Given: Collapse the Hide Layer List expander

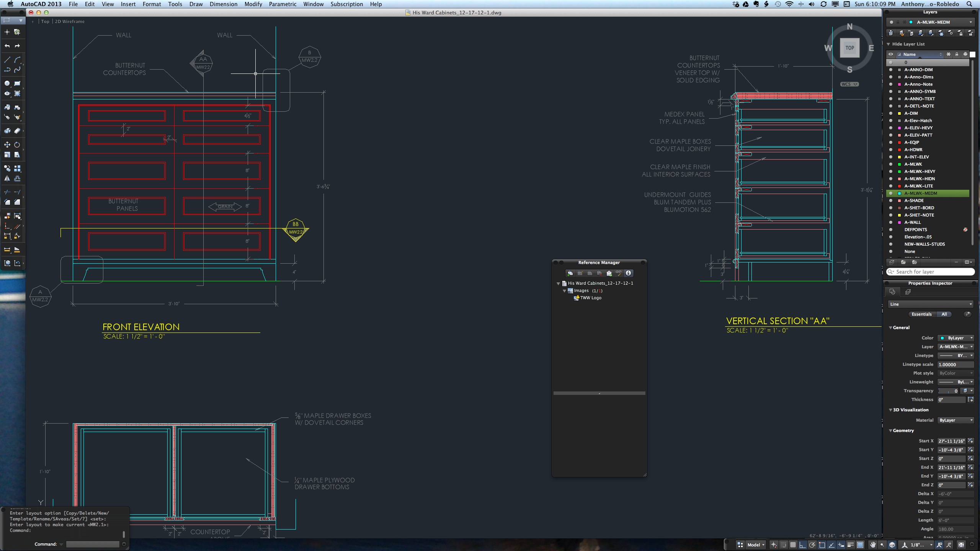Looking at the screenshot, I should tap(889, 44).
